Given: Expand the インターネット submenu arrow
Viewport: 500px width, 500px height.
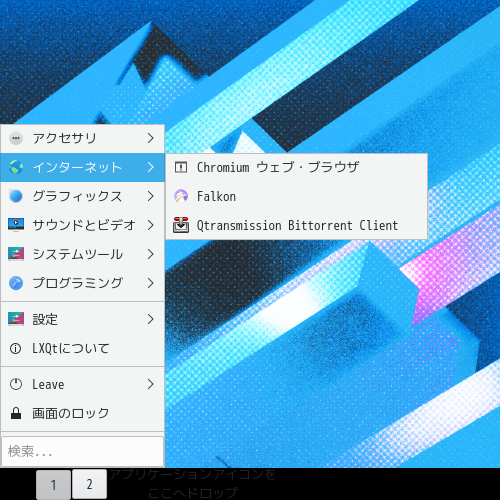Looking at the screenshot, I should tap(151, 167).
